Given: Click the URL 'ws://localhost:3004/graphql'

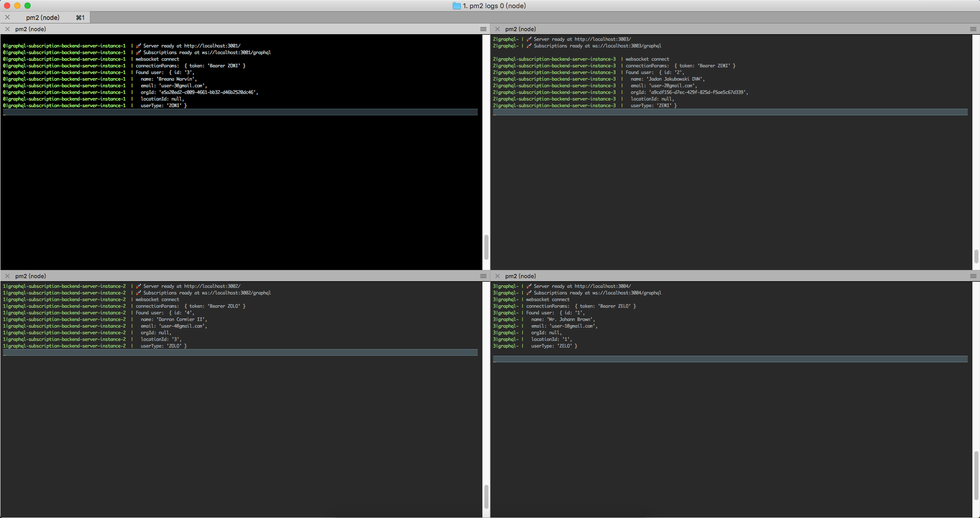Looking at the screenshot, I should coord(627,293).
